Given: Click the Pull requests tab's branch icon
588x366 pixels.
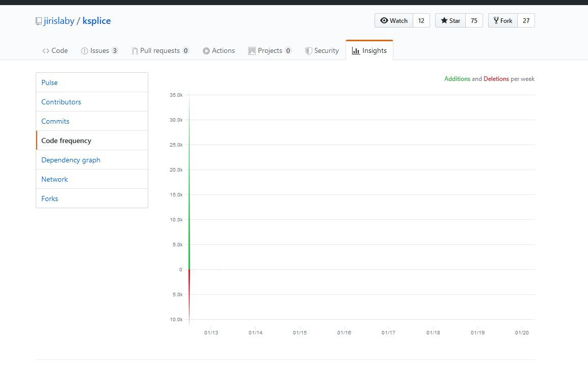Looking at the screenshot, I should coord(135,51).
